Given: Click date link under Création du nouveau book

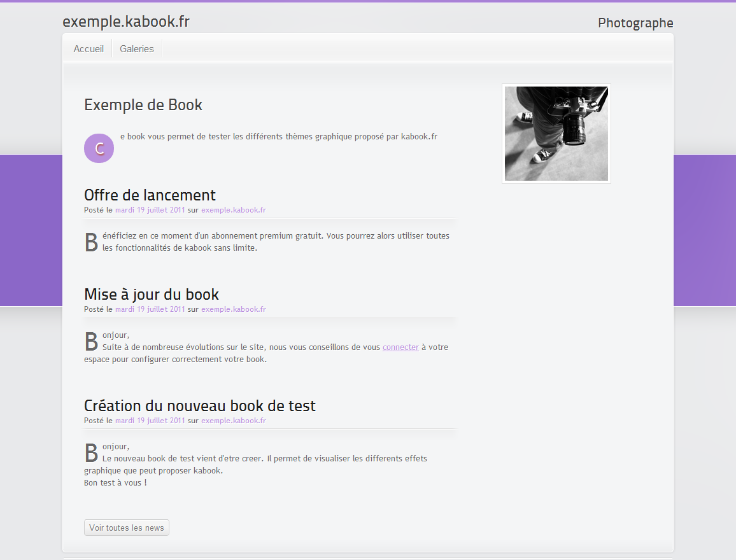Looking at the screenshot, I should tap(150, 421).
